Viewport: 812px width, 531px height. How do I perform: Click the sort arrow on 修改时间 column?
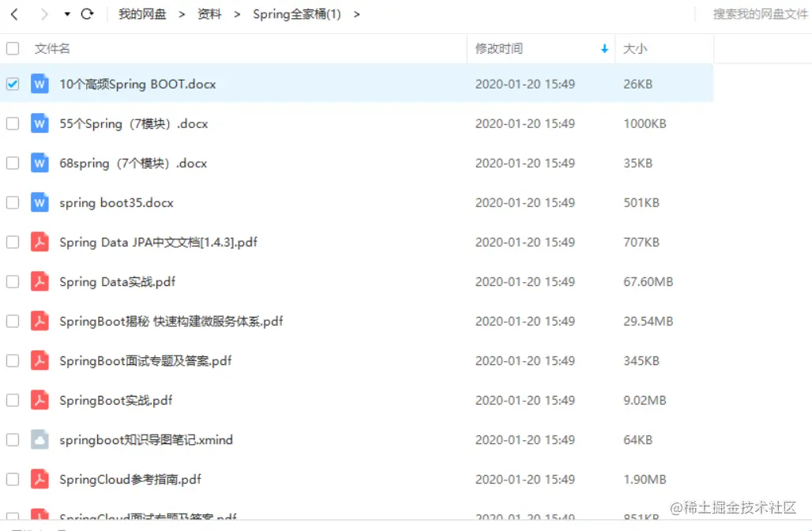click(x=605, y=48)
